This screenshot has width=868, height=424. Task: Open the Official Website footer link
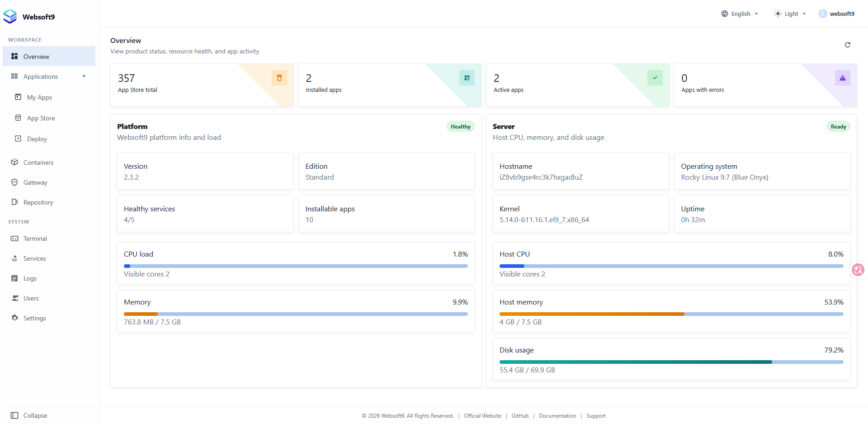(x=482, y=415)
